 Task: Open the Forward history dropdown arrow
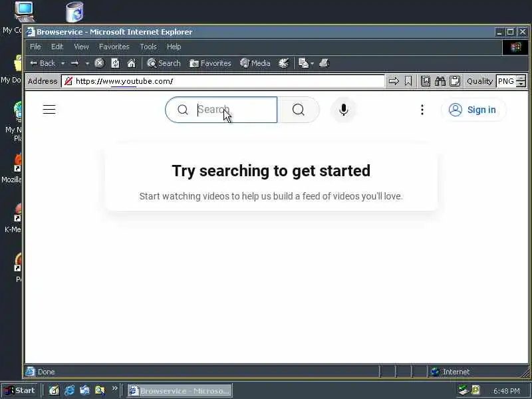pyautogui.click(x=87, y=63)
